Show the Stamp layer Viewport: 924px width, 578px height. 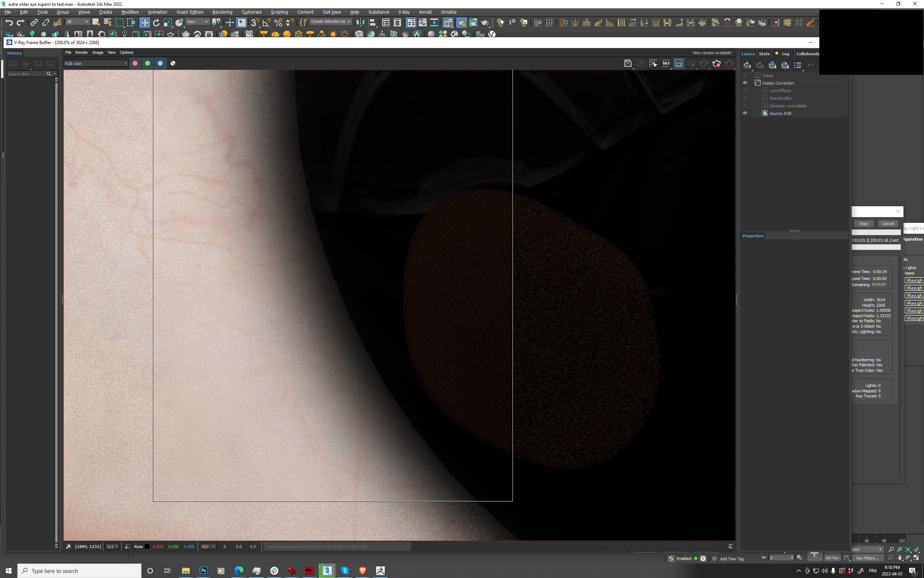(745, 75)
